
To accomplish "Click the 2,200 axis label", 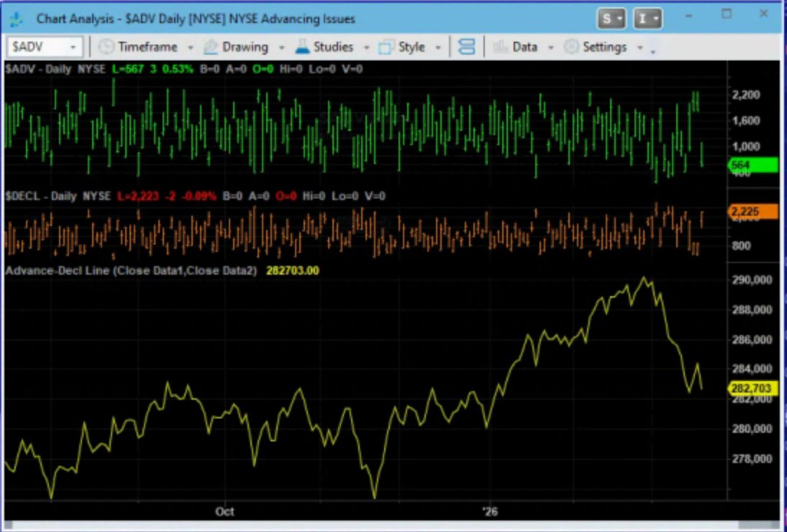I will 746,95.
